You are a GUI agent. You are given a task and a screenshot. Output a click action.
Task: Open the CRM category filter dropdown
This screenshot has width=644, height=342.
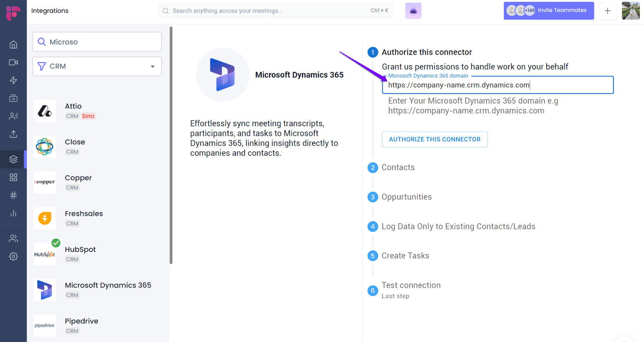(97, 66)
